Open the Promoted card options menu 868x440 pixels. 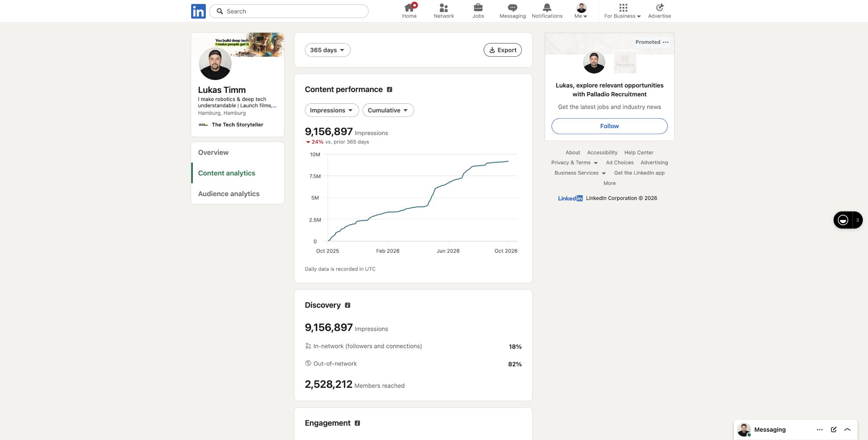[666, 42]
